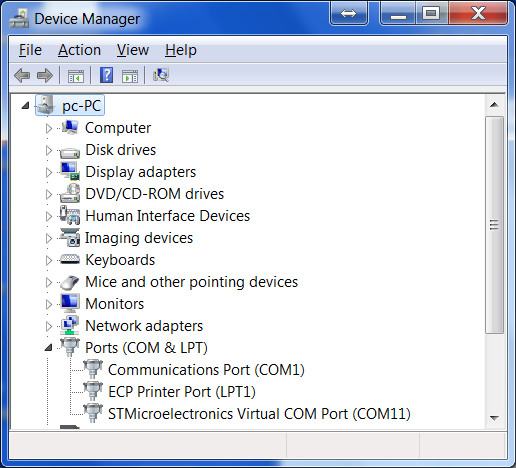516x468 pixels.
Task: Expand the Mice and other pointing devices category
Action: click(x=49, y=282)
